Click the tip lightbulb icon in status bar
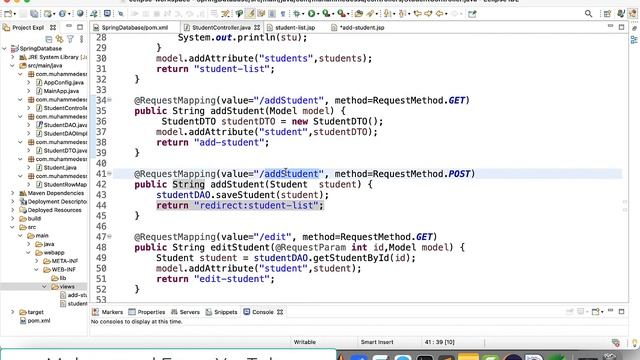Image resolution: width=640 pixels, height=360 pixels. click(635, 343)
